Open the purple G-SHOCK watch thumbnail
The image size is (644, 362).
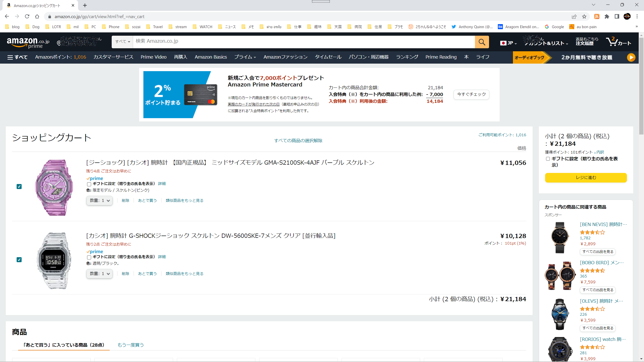(x=54, y=188)
